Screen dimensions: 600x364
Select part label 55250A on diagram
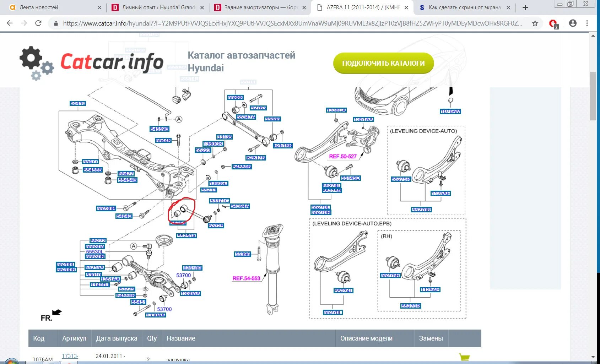tap(187, 236)
